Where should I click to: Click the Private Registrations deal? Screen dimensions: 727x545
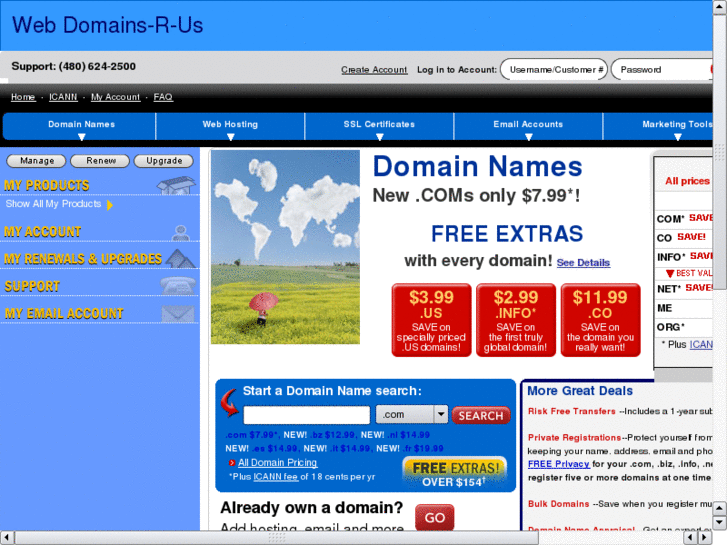[574, 437]
